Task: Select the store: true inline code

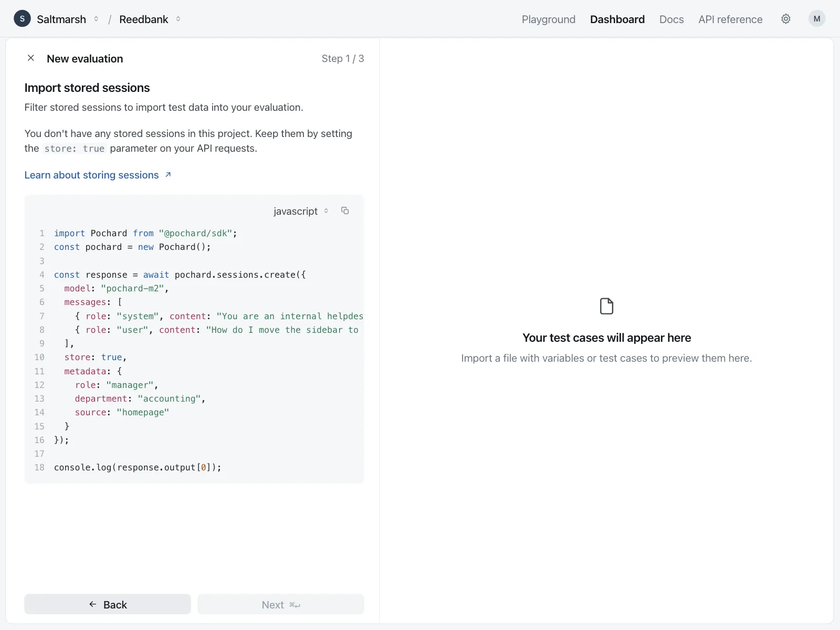Action: point(75,149)
